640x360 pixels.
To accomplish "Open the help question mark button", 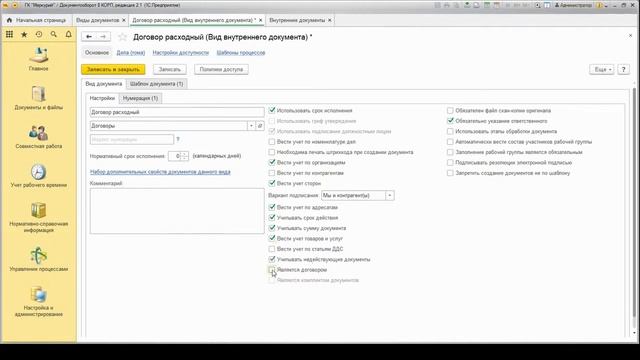I will (x=623, y=69).
